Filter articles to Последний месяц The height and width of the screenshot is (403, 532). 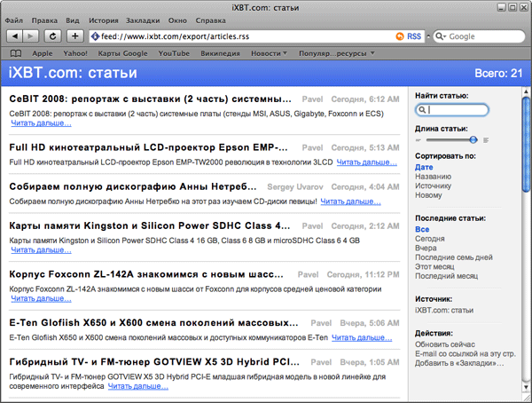pyautogui.click(x=447, y=276)
